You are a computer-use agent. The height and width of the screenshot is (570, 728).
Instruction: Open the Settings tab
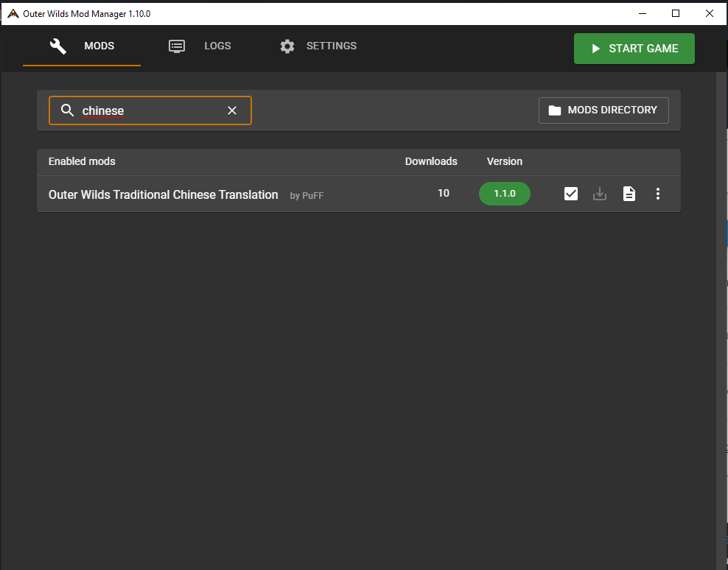point(318,46)
